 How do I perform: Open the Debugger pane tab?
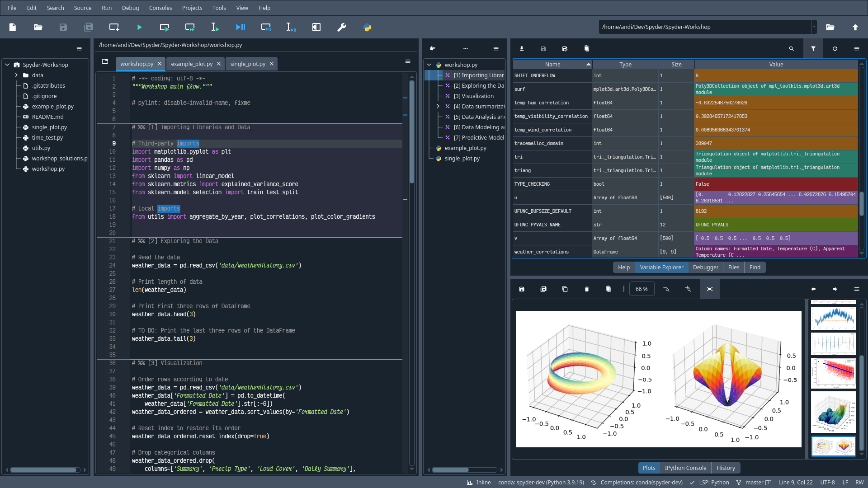tap(705, 267)
